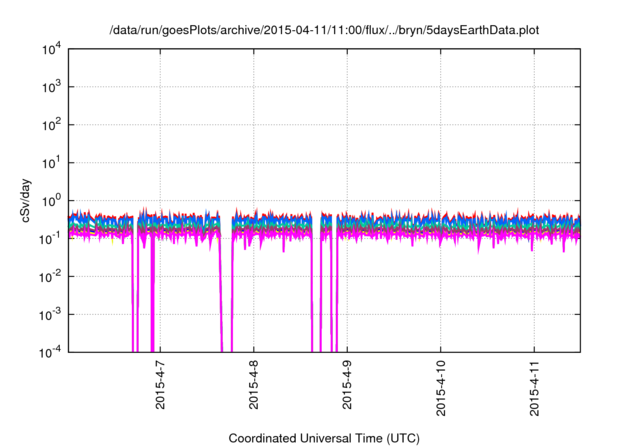Click the 2015-4-9 date tick label
This screenshot has width=640, height=448.
(347, 384)
